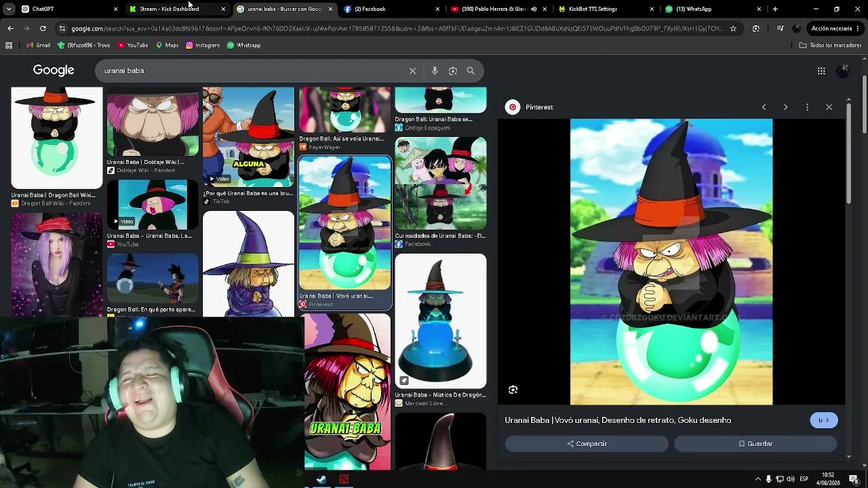Open the taskbar volume control
This screenshot has width=868, height=488.
(790, 479)
